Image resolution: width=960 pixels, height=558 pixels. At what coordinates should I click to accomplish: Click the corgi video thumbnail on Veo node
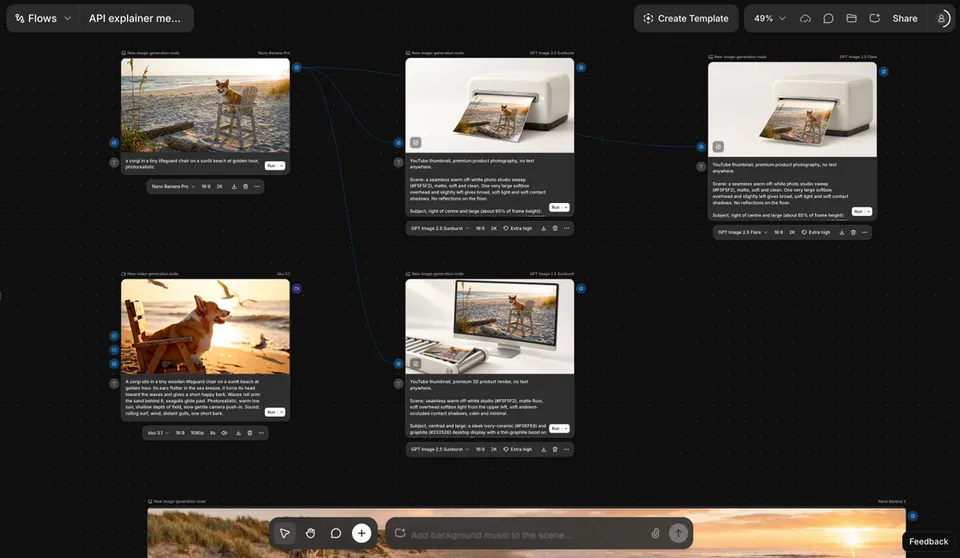pyautogui.click(x=205, y=326)
